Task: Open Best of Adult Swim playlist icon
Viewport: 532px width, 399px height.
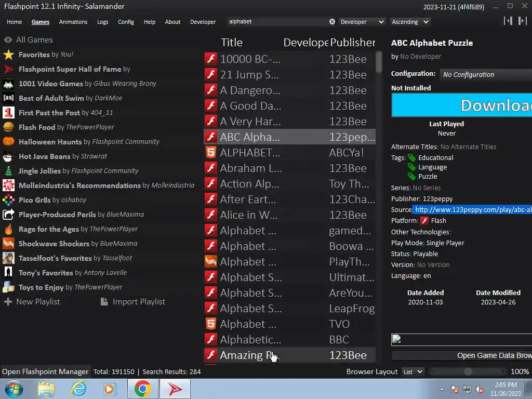Action: tap(8, 98)
